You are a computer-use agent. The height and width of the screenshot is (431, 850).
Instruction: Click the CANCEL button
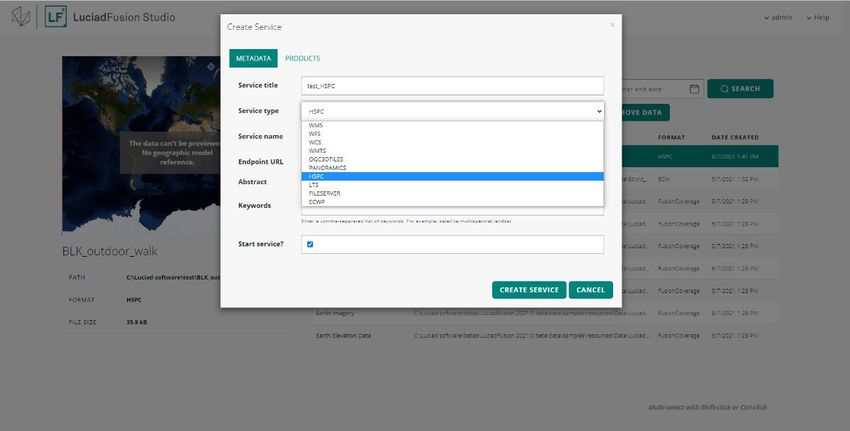pyautogui.click(x=591, y=290)
